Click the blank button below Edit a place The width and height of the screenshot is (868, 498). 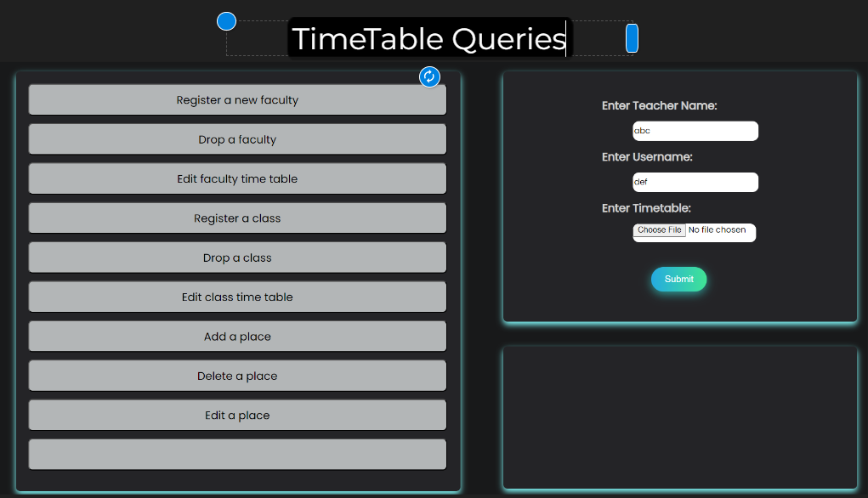(x=237, y=454)
